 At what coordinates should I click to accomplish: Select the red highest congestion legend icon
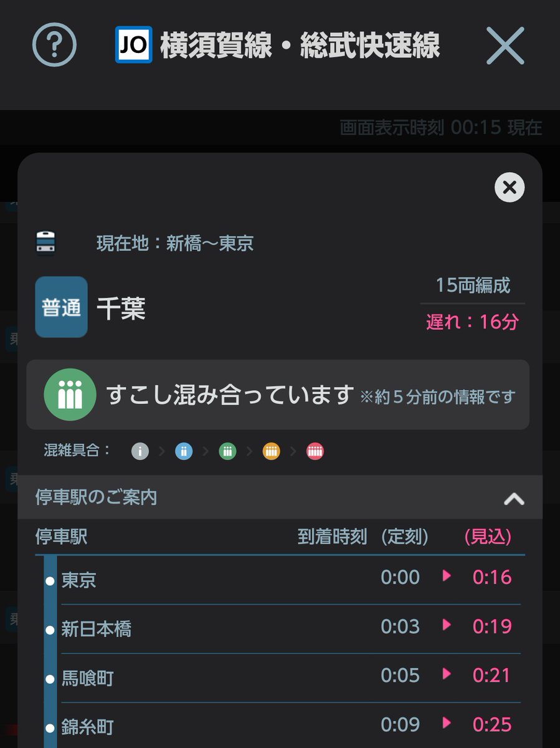point(315,451)
